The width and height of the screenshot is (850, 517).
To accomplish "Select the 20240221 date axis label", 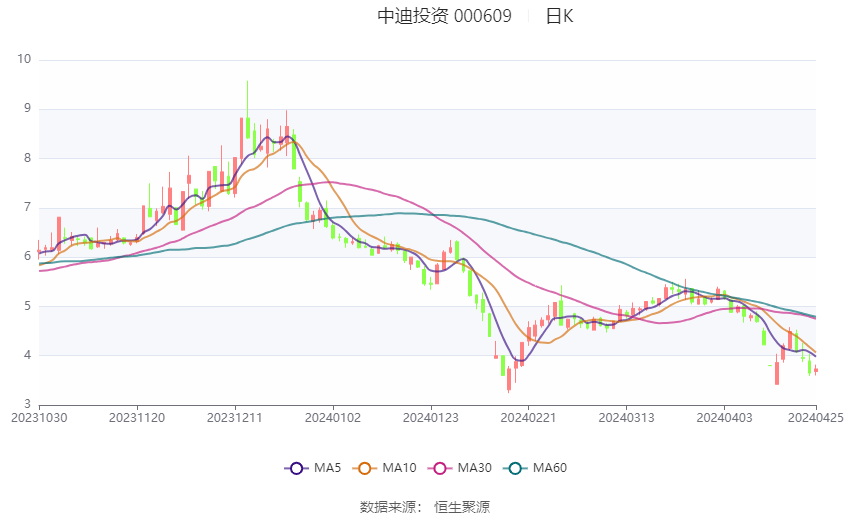I will pyautogui.click(x=528, y=417).
